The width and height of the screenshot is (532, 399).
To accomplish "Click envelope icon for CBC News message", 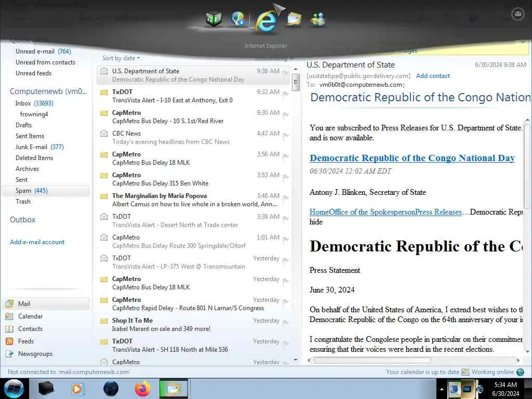I will click(x=104, y=134).
